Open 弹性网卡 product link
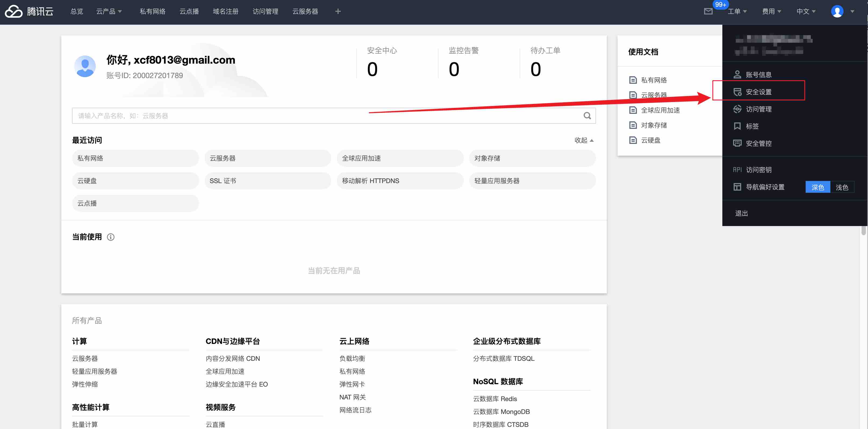Viewport: 868px width, 429px height. tap(352, 384)
